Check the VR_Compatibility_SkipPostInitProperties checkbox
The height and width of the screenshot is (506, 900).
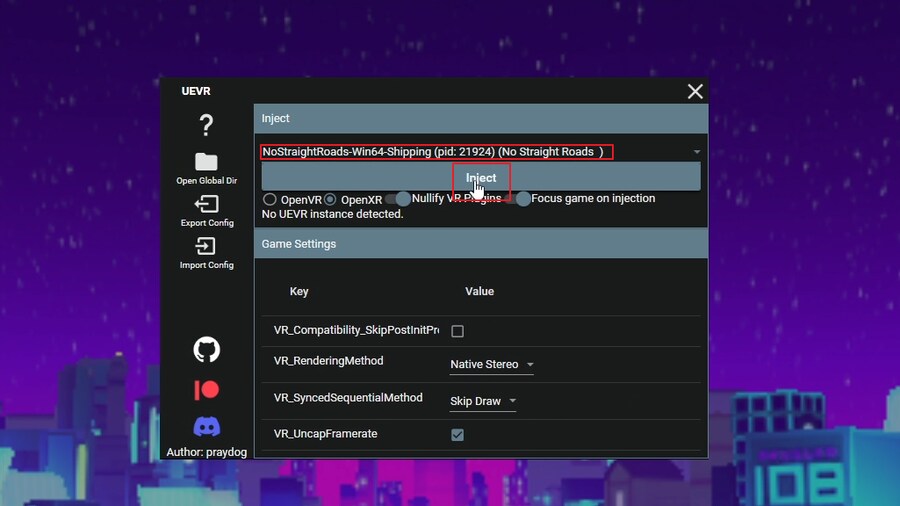pos(458,331)
